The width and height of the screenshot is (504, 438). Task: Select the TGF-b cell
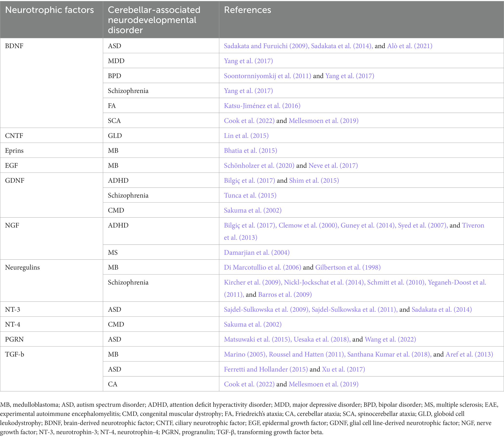point(51,369)
